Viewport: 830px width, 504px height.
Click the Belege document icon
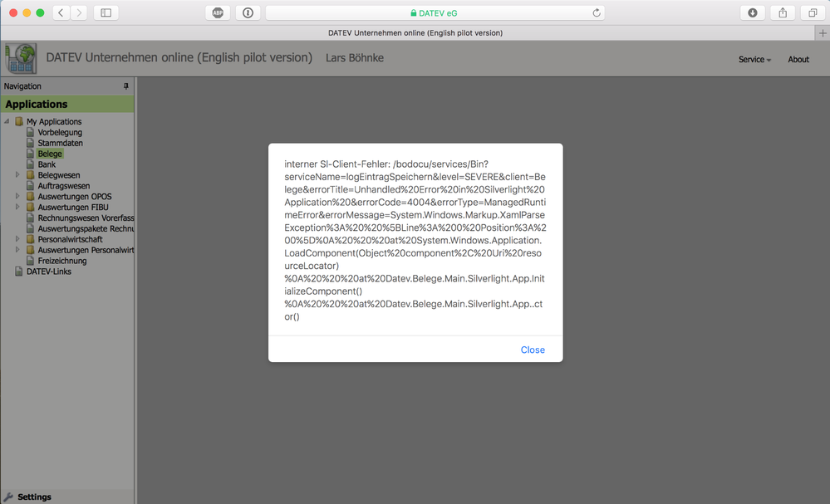pos(30,154)
